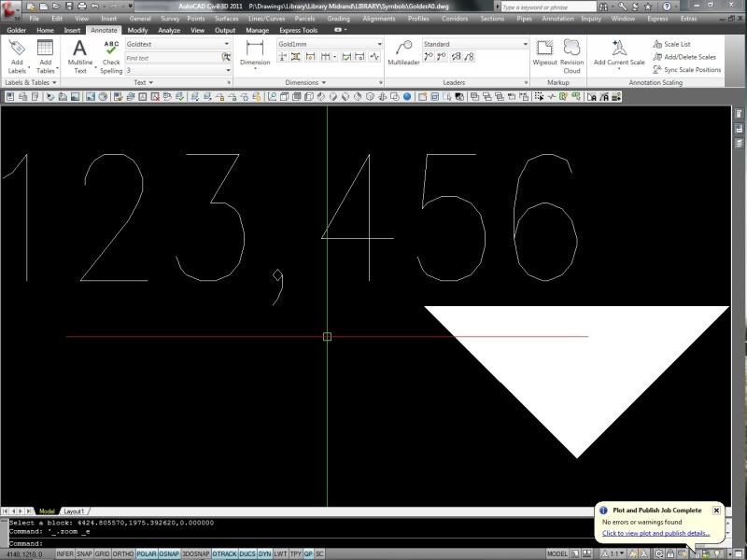This screenshot has width=747, height=560.
Task: Open Add Tables tool
Action: [x=45, y=56]
